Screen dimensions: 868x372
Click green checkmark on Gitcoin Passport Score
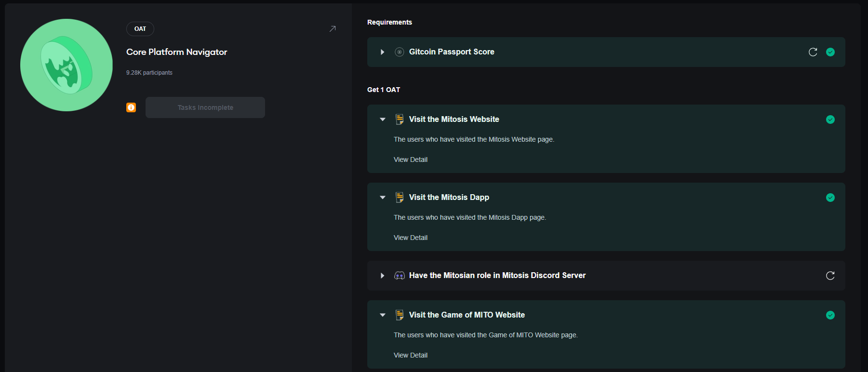(830, 52)
